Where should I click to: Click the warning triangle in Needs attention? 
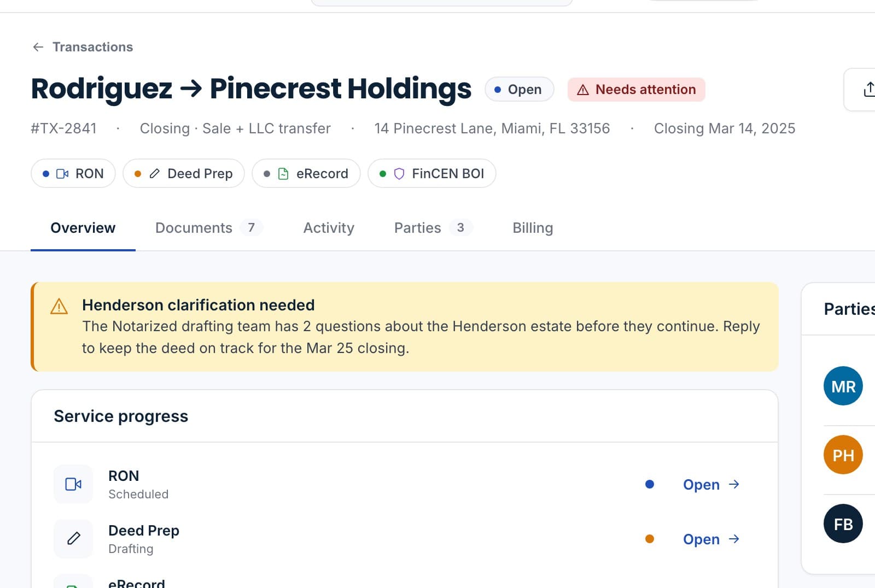coord(583,90)
